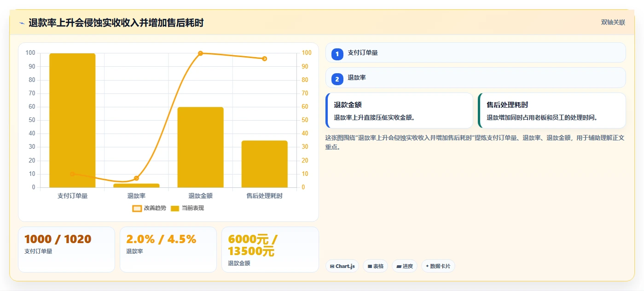Click the title 退款率上升会侵蚀实收收入并增加售后耗时
The image size is (644, 291).
116,23
